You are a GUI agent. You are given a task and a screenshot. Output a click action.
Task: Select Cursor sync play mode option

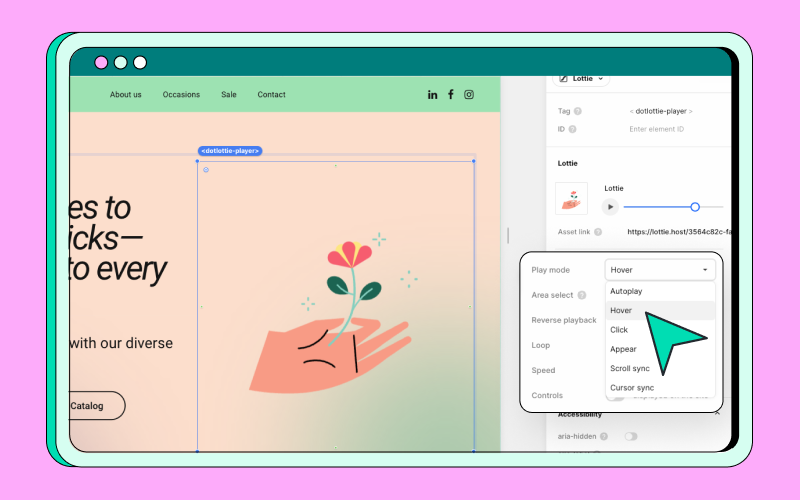660,388
